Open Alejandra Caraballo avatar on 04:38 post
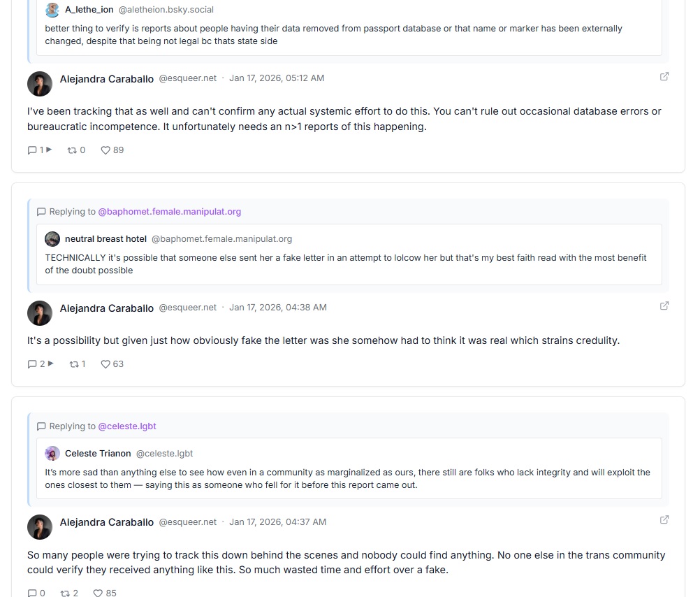This screenshot has width=700, height=597. 40,312
